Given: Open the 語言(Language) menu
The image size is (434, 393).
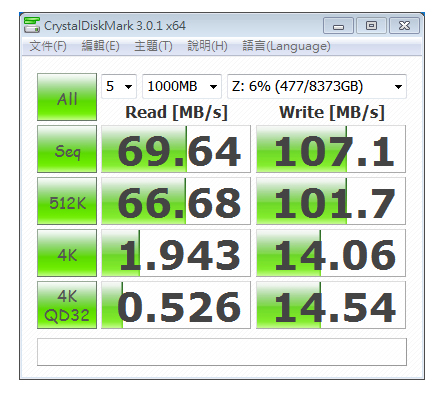Looking at the screenshot, I should [286, 46].
